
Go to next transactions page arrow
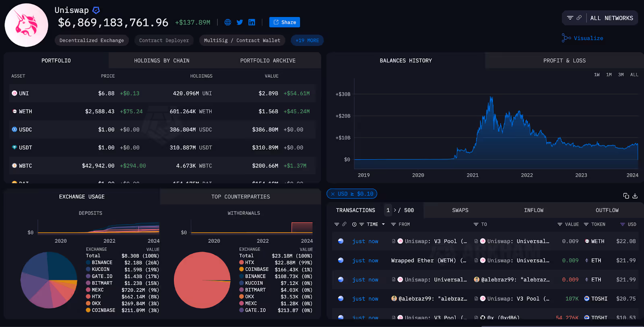395,210
